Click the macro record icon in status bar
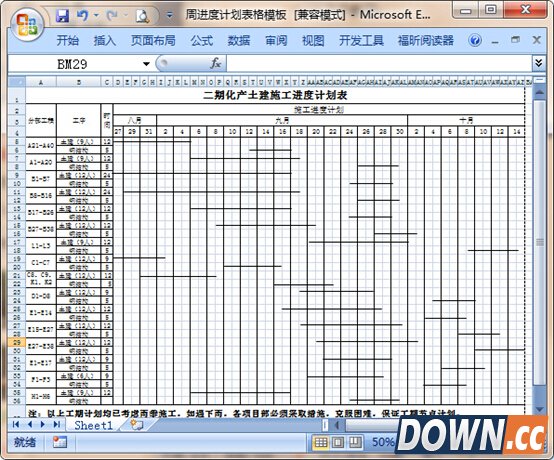The width and height of the screenshot is (554, 460). click(x=60, y=442)
